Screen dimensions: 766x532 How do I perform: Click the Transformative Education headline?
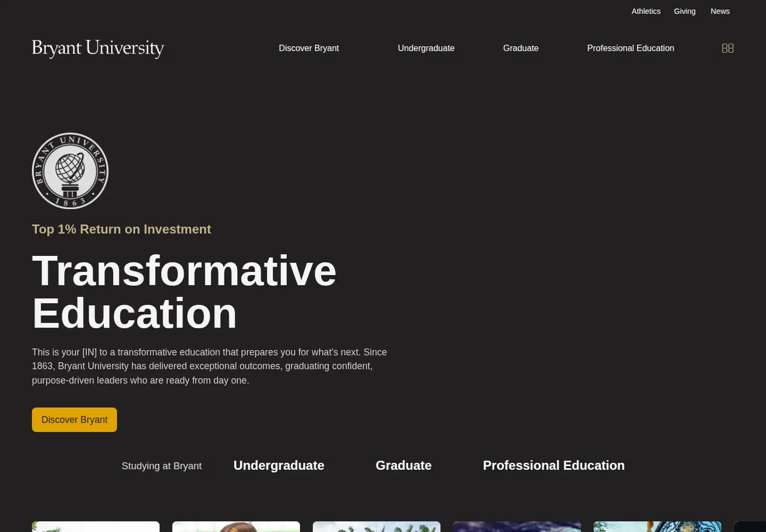[184, 292]
